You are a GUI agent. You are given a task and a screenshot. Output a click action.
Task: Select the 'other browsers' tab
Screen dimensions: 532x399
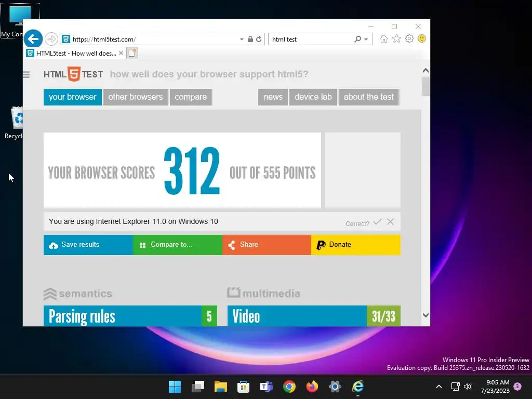click(136, 97)
